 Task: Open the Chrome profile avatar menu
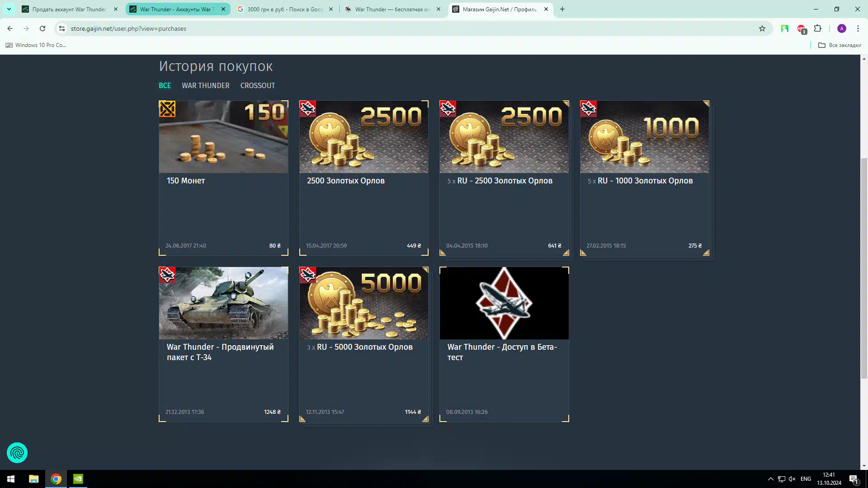tap(842, 28)
